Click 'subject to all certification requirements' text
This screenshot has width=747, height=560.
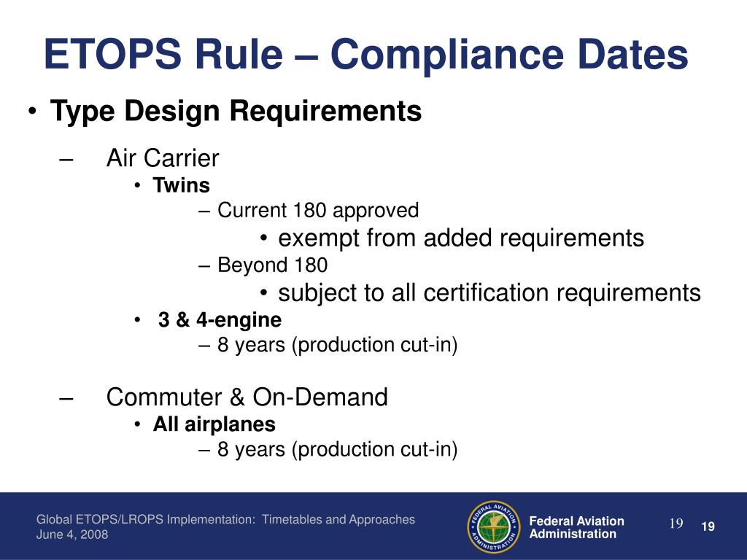[489, 293]
